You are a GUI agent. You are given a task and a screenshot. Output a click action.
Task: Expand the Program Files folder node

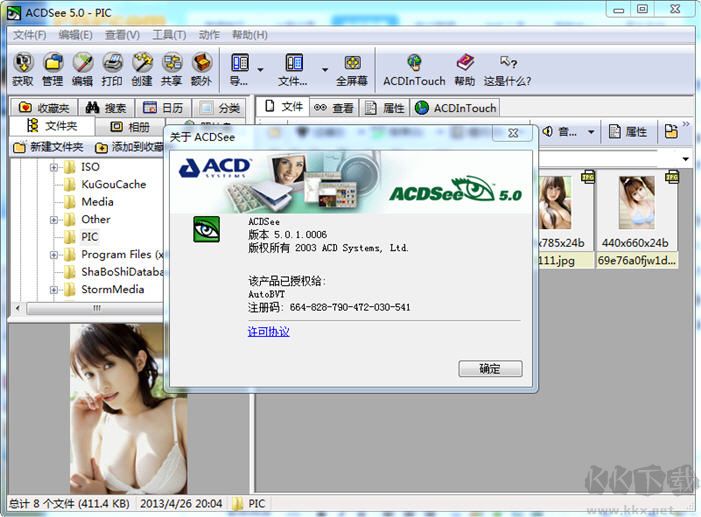[x=54, y=255]
